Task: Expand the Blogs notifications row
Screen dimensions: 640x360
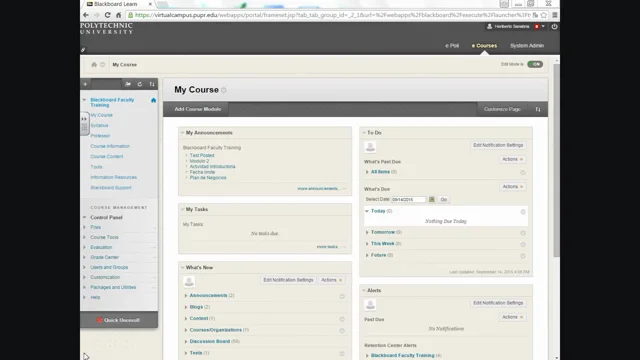Action: click(x=186, y=307)
